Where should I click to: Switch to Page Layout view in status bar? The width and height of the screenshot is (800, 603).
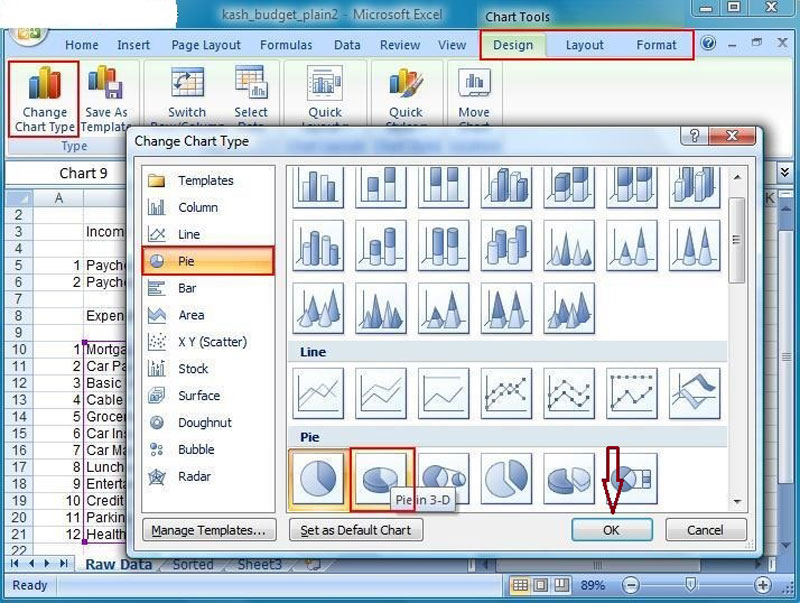pyautogui.click(x=541, y=585)
